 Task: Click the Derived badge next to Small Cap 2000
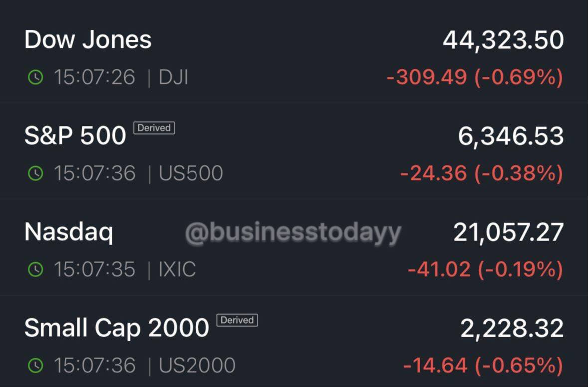click(x=237, y=320)
